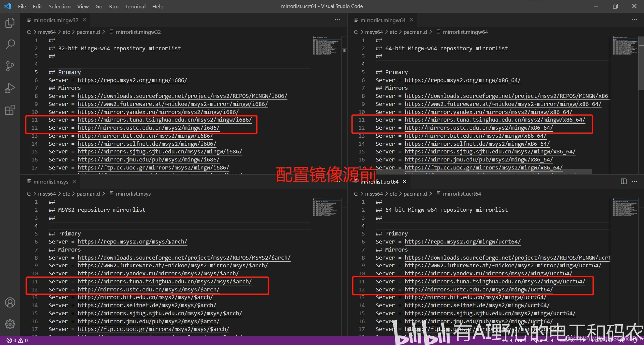Click tsinghua mingw/i686 mirror link
The width and height of the screenshot is (644, 345).
click(x=165, y=120)
